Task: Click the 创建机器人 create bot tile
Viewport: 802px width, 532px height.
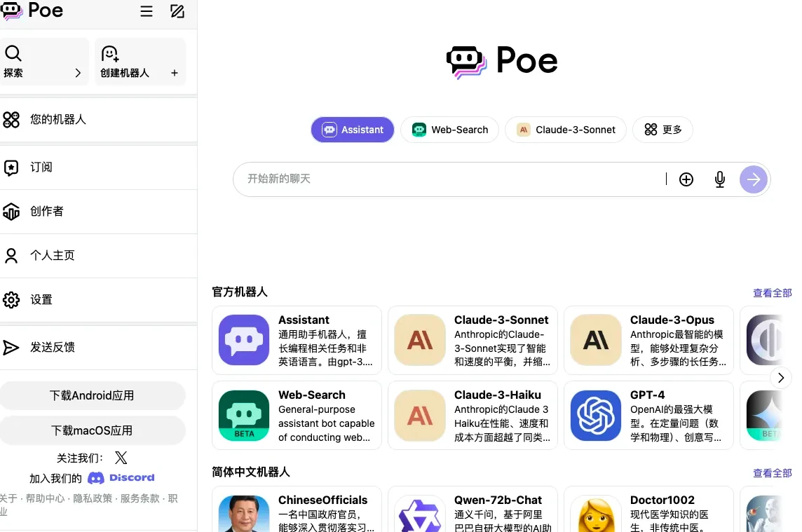Action: click(x=140, y=62)
